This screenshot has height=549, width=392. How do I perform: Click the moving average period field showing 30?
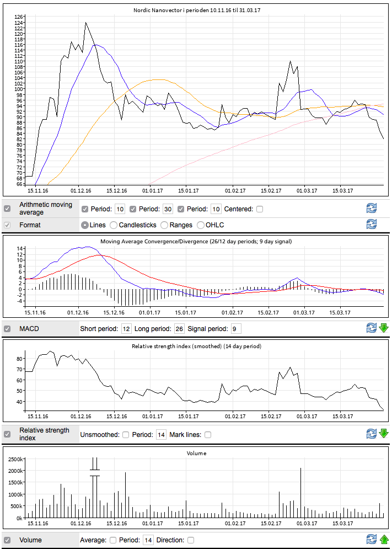[168, 209]
